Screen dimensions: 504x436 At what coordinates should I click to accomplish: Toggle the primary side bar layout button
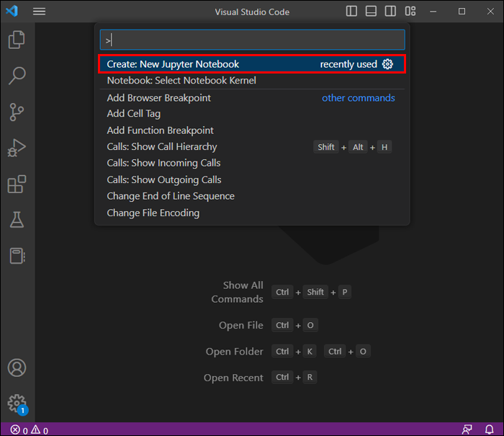pyautogui.click(x=351, y=12)
